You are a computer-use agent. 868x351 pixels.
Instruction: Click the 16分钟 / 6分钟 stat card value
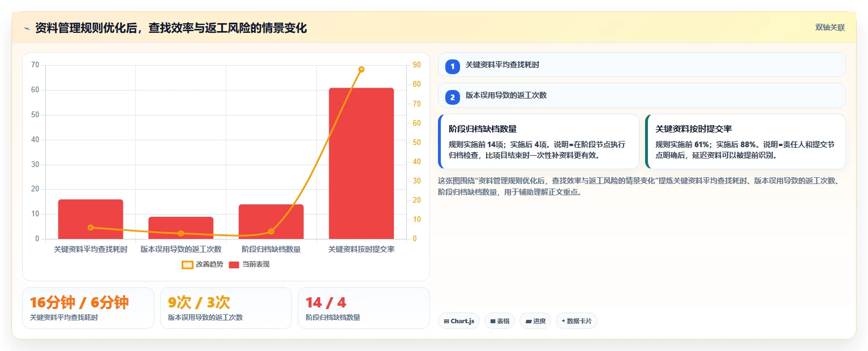[79, 303]
